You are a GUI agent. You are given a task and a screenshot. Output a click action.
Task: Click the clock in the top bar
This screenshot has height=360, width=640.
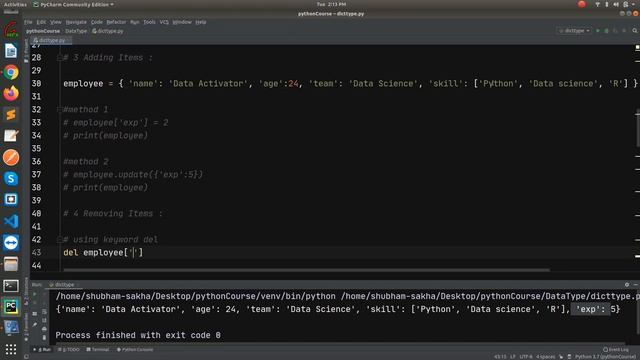pyautogui.click(x=331, y=4)
